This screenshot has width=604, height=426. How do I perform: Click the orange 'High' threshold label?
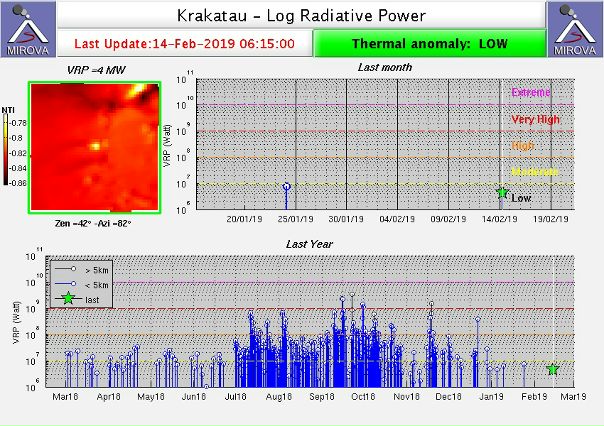[523, 146]
